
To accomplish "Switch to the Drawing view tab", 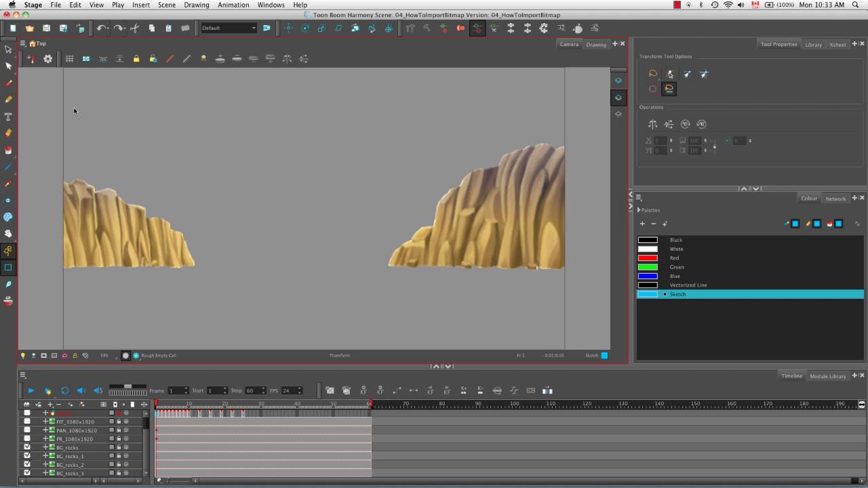I will (596, 45).
